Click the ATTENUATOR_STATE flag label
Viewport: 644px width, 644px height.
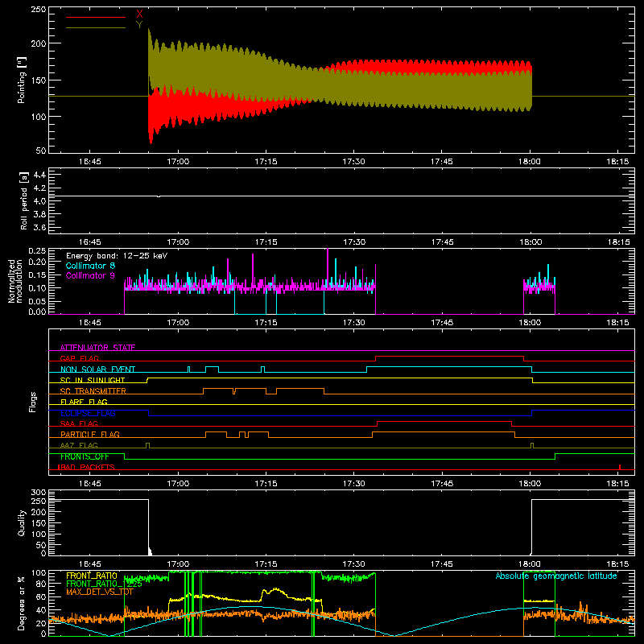coord(97,348)
